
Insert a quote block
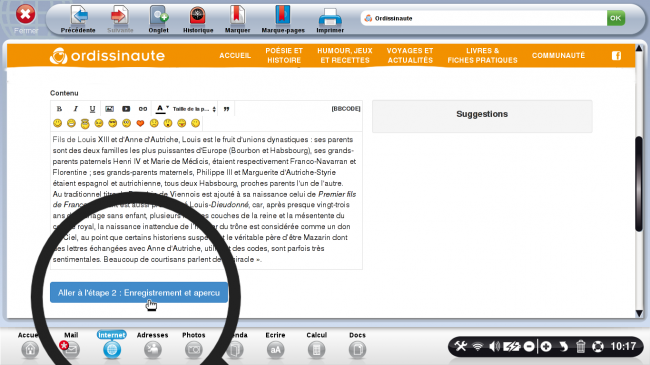226,109
